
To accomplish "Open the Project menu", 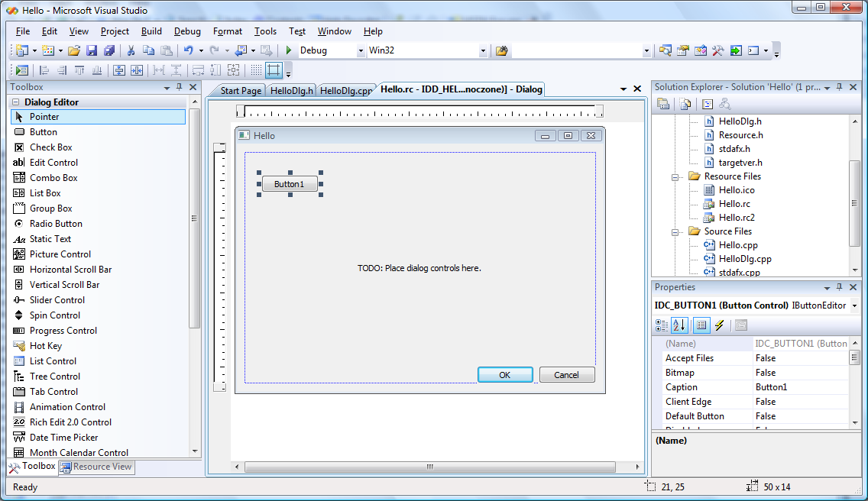I will coord(115,31).
